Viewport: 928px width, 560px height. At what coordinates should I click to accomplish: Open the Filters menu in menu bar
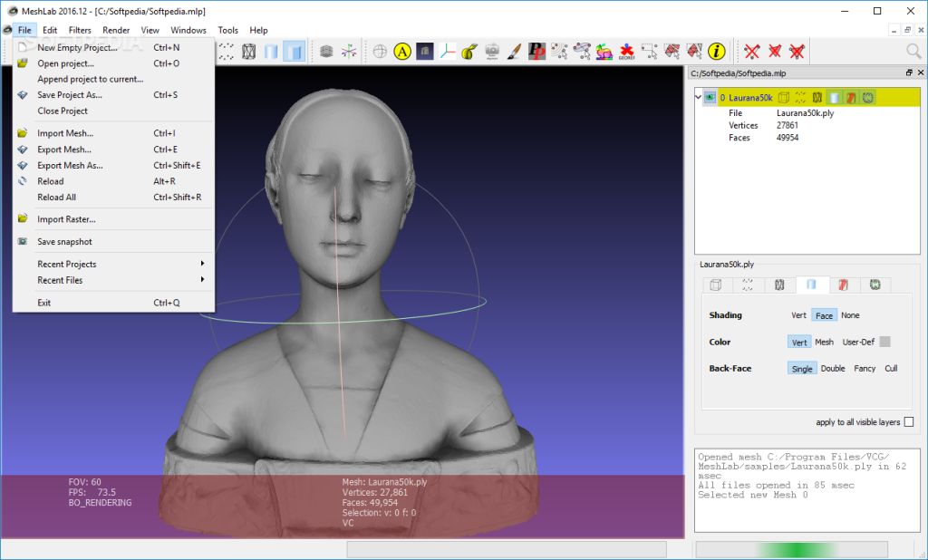[80, 30]
